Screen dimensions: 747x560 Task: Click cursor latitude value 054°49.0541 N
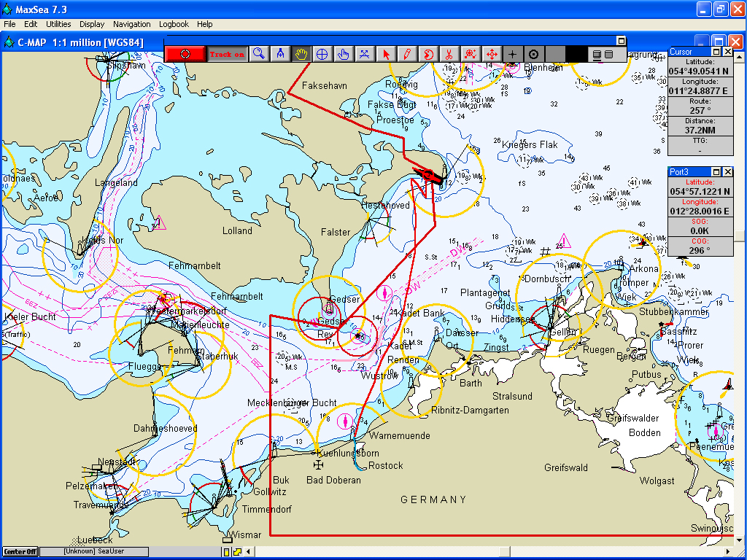pos(700,71)
